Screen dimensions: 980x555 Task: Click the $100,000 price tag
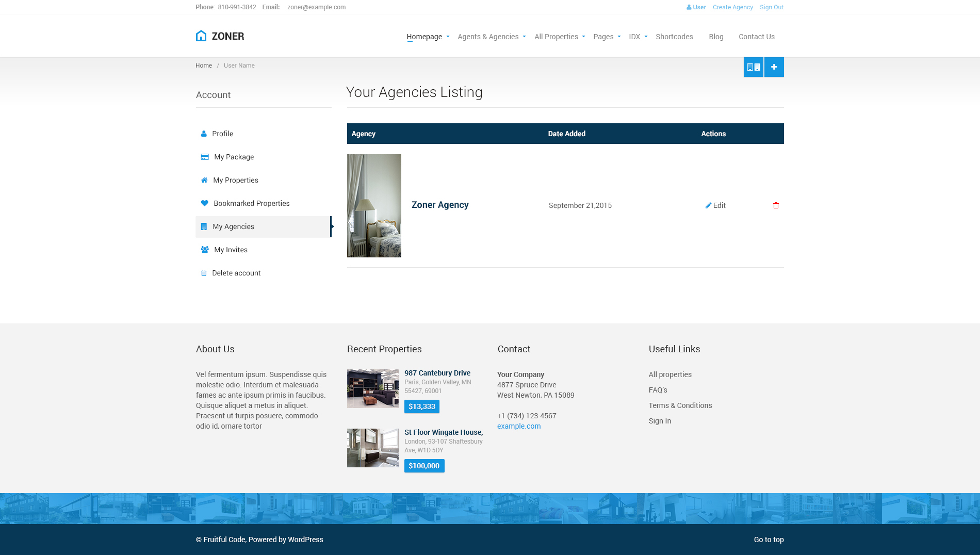coord(424,466)
